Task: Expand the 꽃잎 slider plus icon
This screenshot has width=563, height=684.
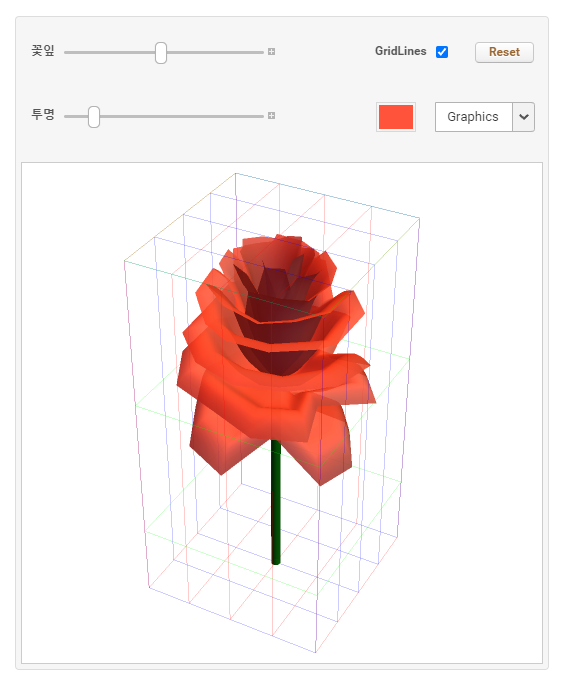Action: (271, 52)
